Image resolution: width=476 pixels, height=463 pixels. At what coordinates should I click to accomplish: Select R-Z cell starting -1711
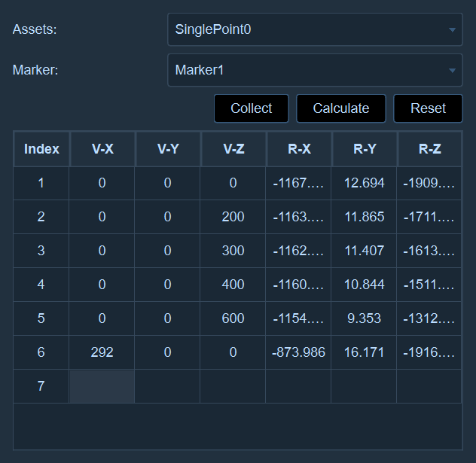tap(429, 217)
